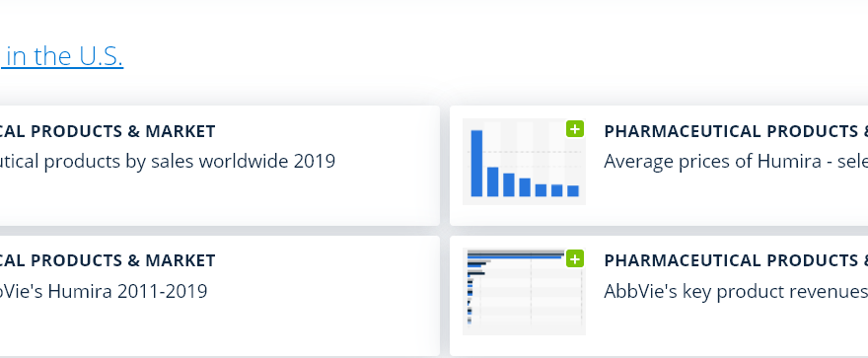The height and width of the screenshot is (358, 868).
Task: Open the AbbVie key product revenues chart thumbnail
Action: pyautogui.click(x=524, y=292)
